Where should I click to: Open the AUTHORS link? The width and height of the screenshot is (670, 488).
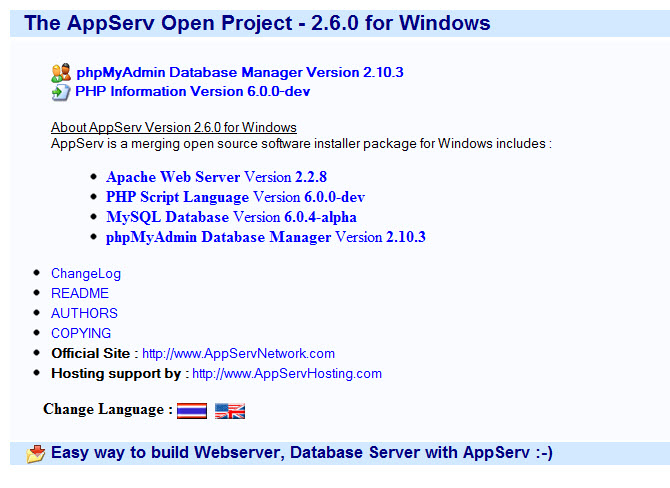[x=84, y=313]
